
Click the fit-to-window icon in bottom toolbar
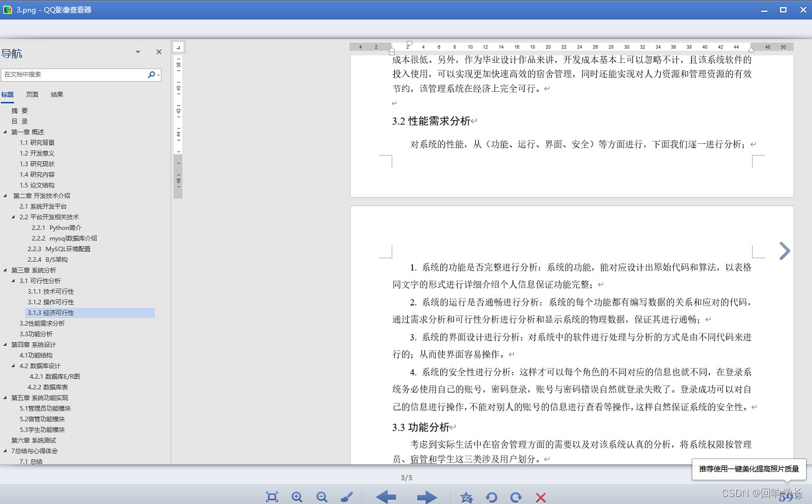(272, 497)
